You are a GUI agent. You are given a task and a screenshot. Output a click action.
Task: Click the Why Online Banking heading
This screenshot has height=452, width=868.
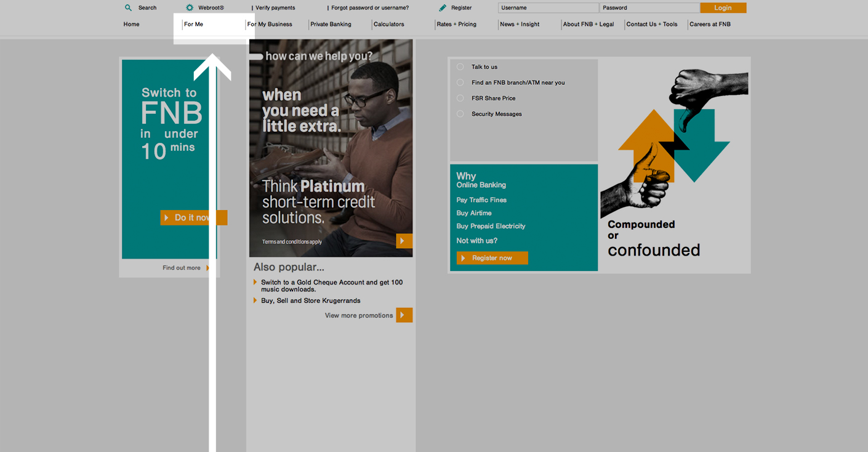tap(481, 180)
